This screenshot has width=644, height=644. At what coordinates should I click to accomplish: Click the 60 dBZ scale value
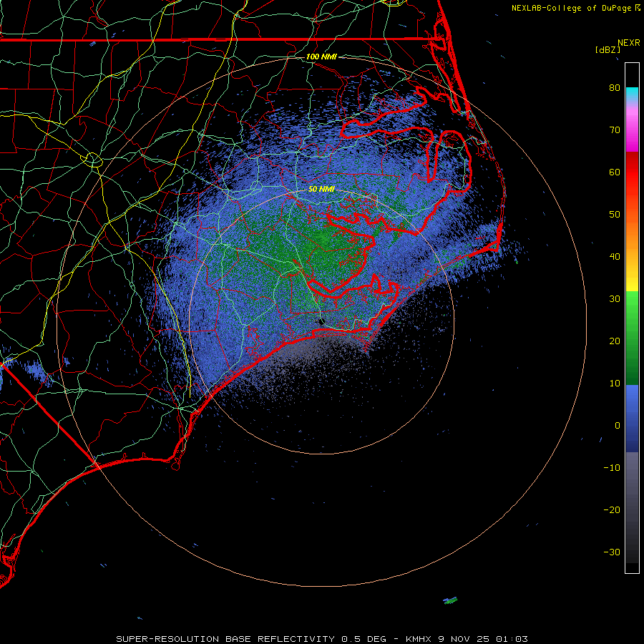tap(615, 172)
